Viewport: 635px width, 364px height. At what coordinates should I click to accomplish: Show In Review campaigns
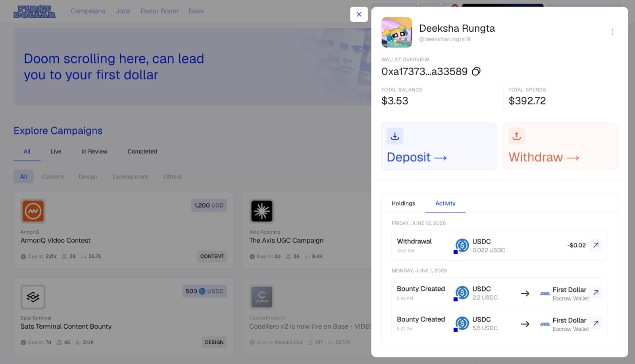click(94, 151)
